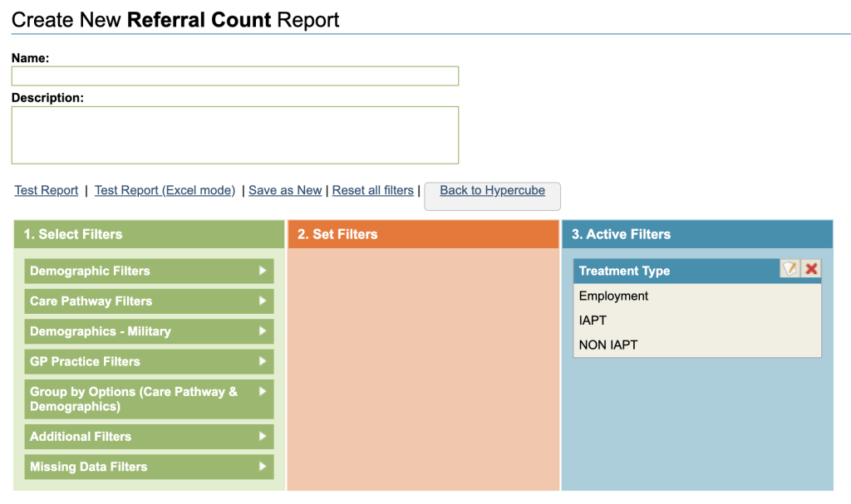Select the IAPT active filter value
The width and height of the screenshot is (851, 504).
[593, 321]
